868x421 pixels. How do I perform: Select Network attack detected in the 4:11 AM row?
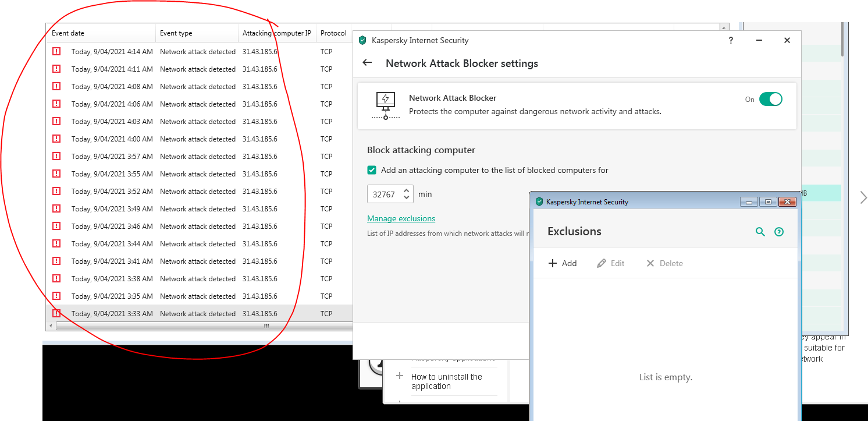[198, 69]
